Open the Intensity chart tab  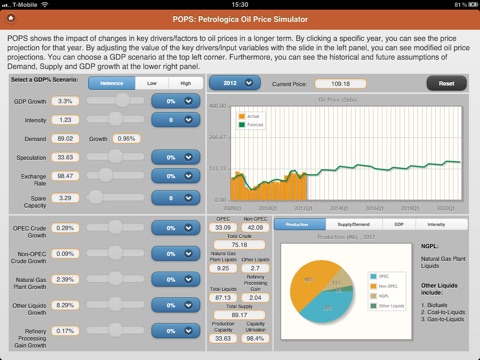[436, 224]
